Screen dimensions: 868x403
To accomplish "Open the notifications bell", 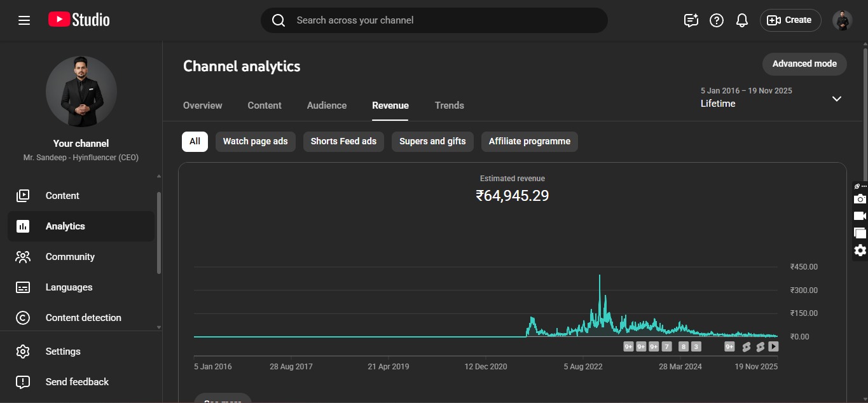I will tap(741, 20).
